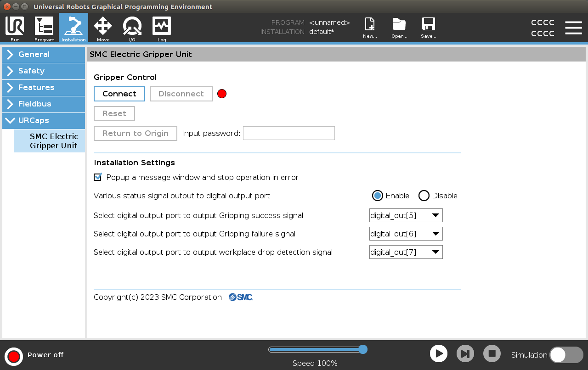588x370 pixels.
Task: Open the Gripping success signal port dropdown
Action: [406, 216]
